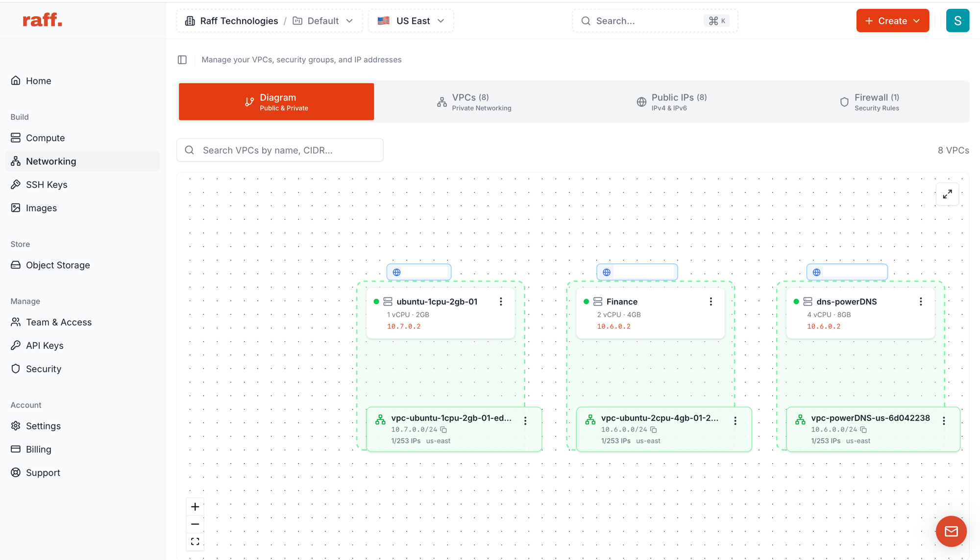Viewport: 980px width, 560px height.
Task: Open Compute in the sidebar
Action: [82, 138]
